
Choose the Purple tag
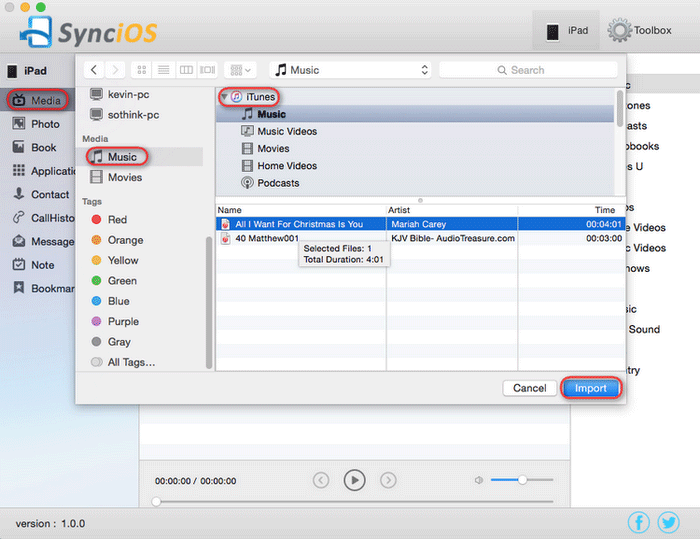(115, 321)
